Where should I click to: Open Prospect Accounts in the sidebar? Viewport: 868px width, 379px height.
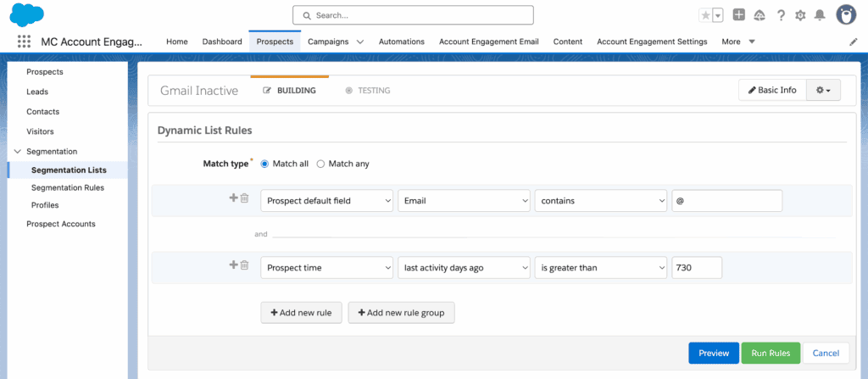(x=61, y=224)
